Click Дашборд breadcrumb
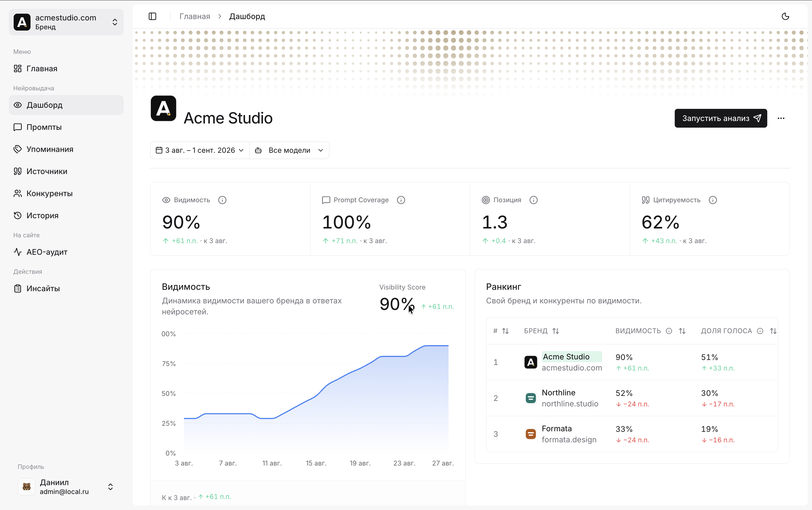Image resolution: width=812 pixels, height=510 pixels. click(x=247, y=16)
